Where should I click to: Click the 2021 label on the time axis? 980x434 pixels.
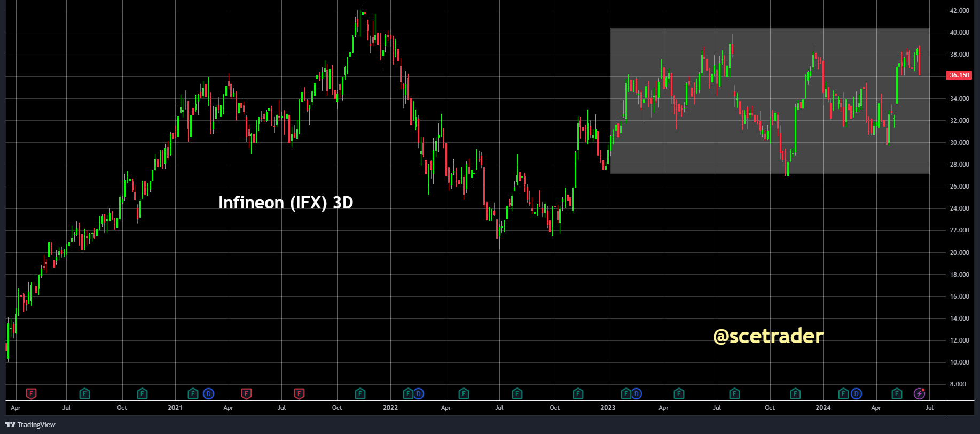175,408
